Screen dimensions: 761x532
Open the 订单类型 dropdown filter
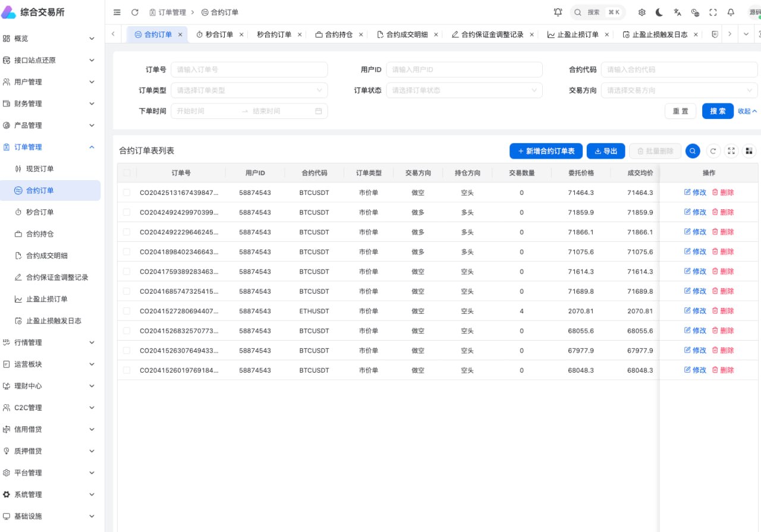249,90
